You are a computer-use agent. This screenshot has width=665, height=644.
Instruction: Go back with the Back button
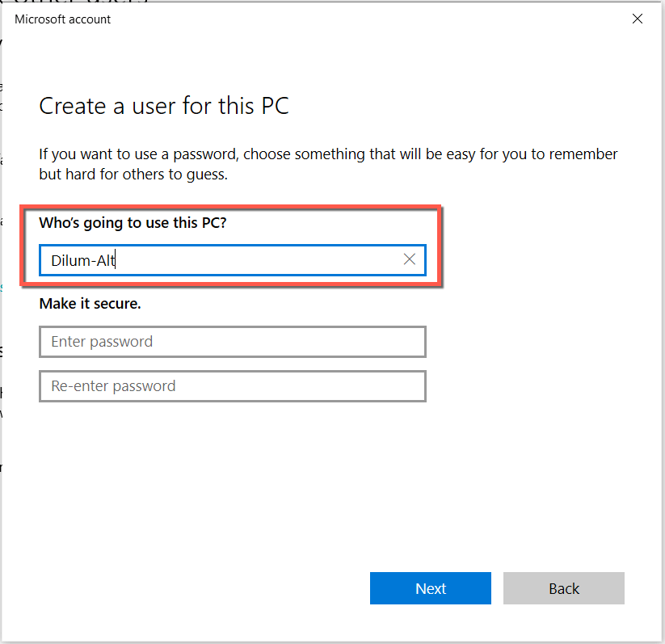click(563, 588)
